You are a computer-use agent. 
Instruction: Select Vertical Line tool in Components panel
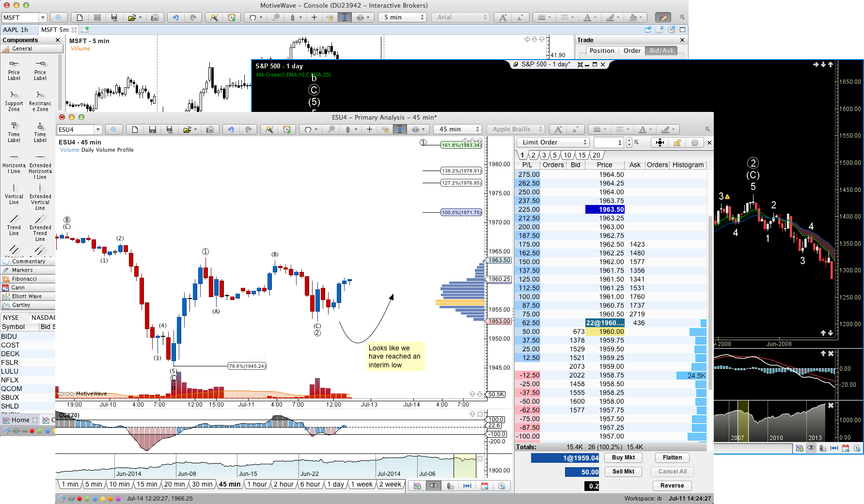pyautogui.click(x=14, y=194)
